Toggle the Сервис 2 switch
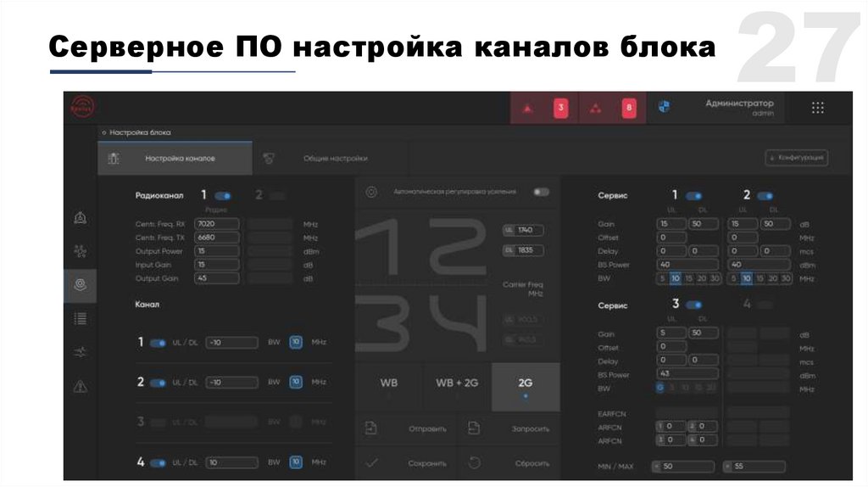This screenshot has width=868, height=487. coord(765,196)
